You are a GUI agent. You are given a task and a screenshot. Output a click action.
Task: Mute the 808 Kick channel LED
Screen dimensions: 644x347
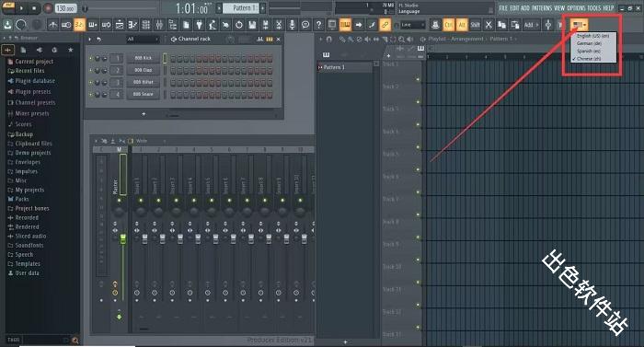(91, 59)
